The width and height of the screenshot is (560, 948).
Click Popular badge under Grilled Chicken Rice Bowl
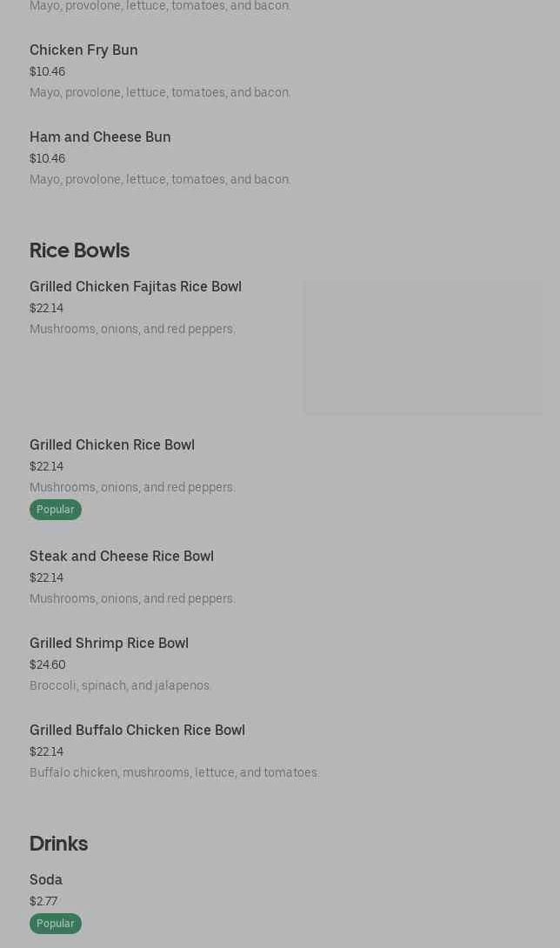(56, 510)
